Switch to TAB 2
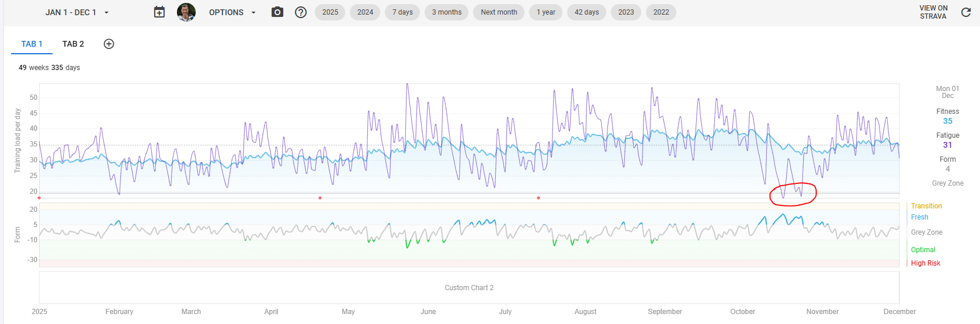This screenshot has width=980, height=324. pos(73,44)
